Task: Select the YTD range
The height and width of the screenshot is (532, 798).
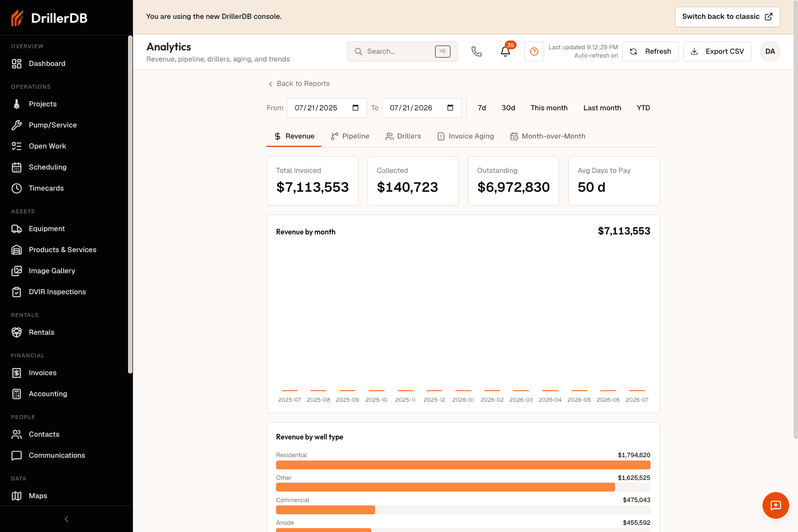Action: [x=643, y=108]
